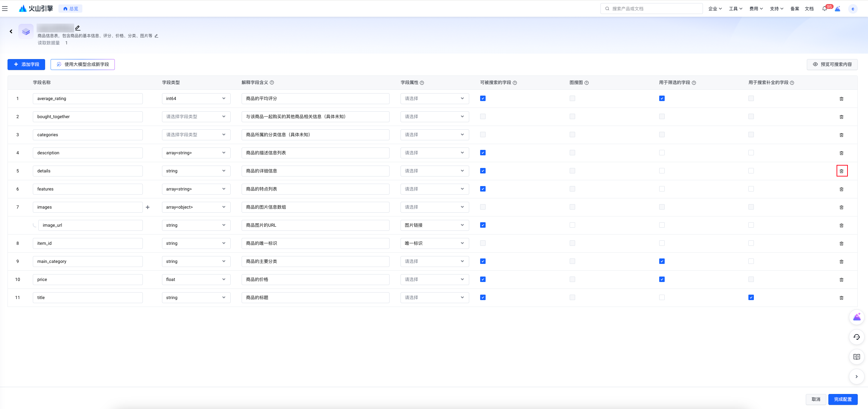Delete the main_category field row
This screenshot has height=409, width=868.
(x=842, y=262)
